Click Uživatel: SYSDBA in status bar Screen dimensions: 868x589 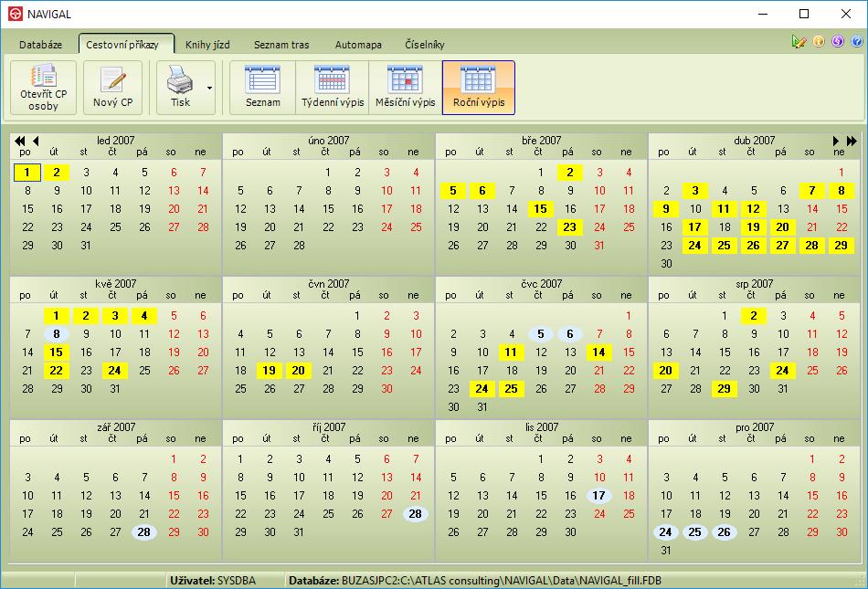213,581
